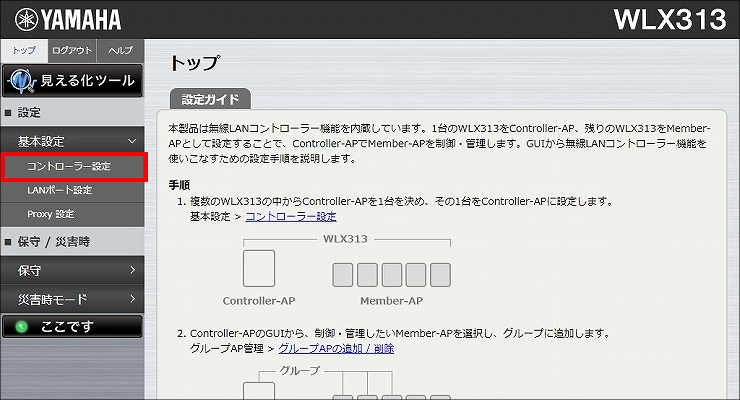
Task: Select the 基本設定 menu item
Action: 72,141
